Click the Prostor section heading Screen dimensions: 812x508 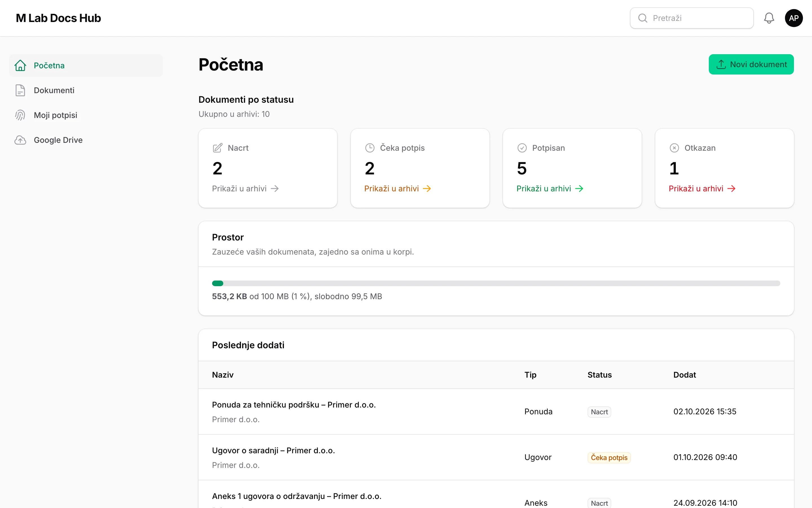(x=228, y=237)
